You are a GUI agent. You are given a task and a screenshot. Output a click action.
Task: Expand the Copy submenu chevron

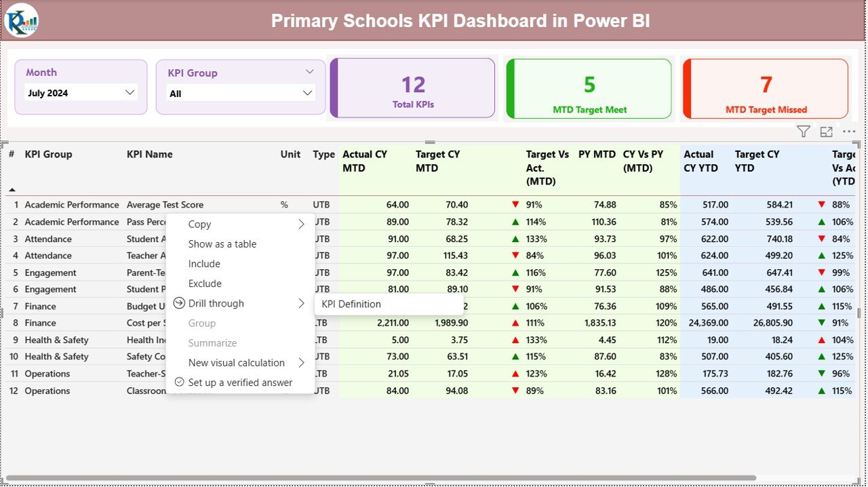click(302, 224)
